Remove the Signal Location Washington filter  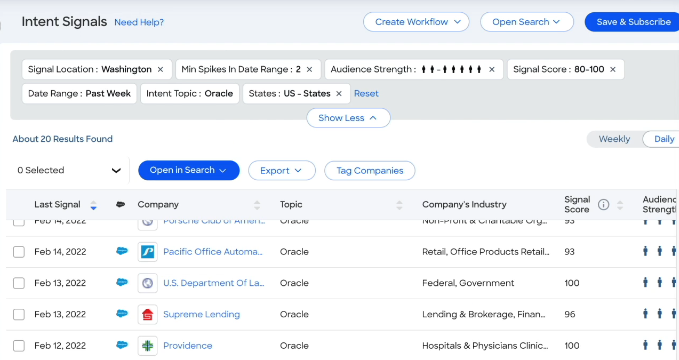click(160, 69)
